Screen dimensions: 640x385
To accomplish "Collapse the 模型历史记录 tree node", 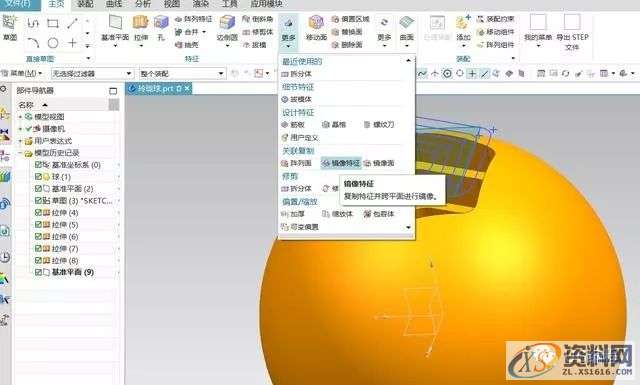I will 20,153.
